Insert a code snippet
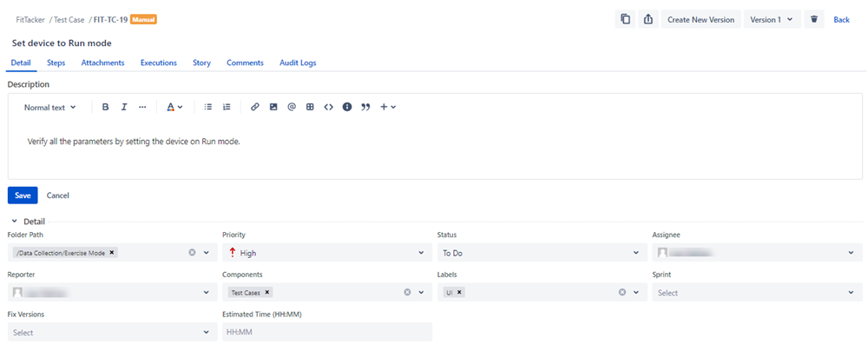 pyautogui.click(x=329, y=107)
